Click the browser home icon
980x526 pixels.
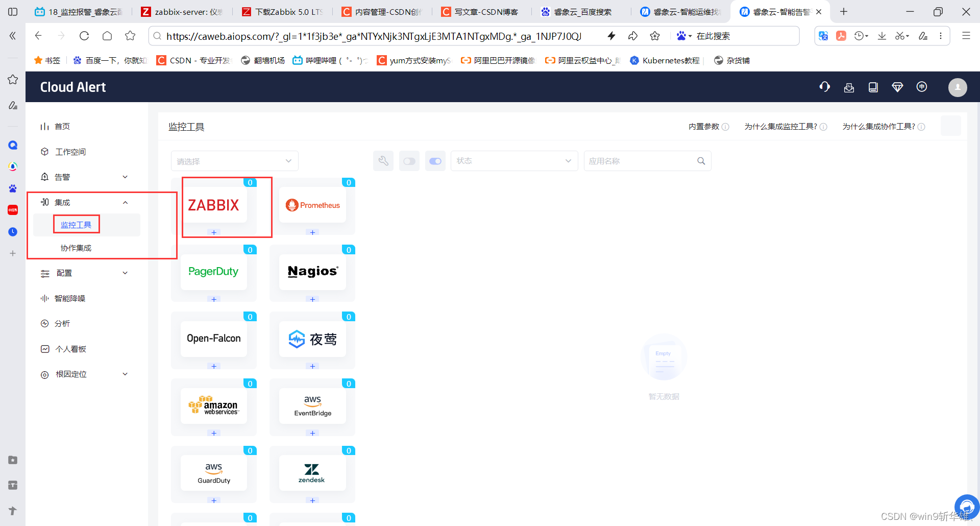pos(107,36)
